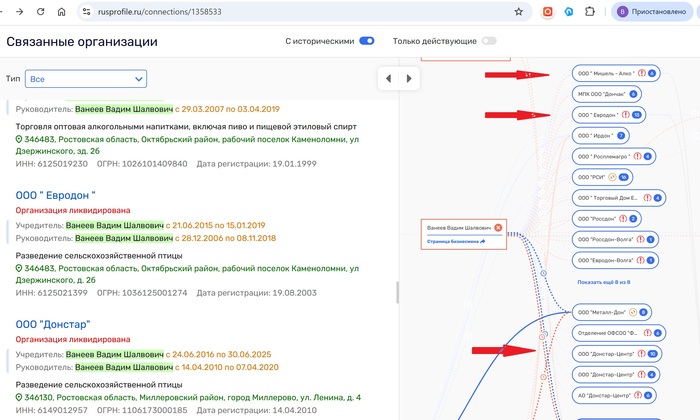Click status icon on Металл-Дон node
The height and width of the screenshot is (420, 700).
click(633, 312)
